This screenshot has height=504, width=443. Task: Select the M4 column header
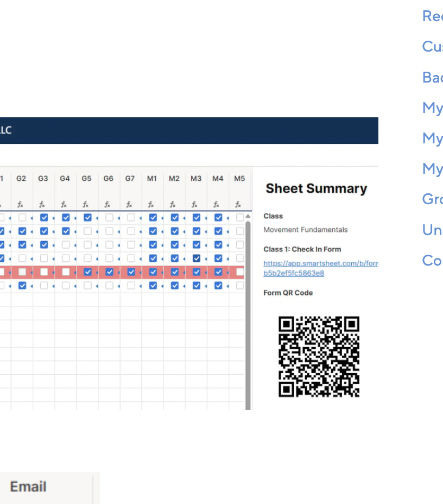pyautogui.click(x=218, y=178)
